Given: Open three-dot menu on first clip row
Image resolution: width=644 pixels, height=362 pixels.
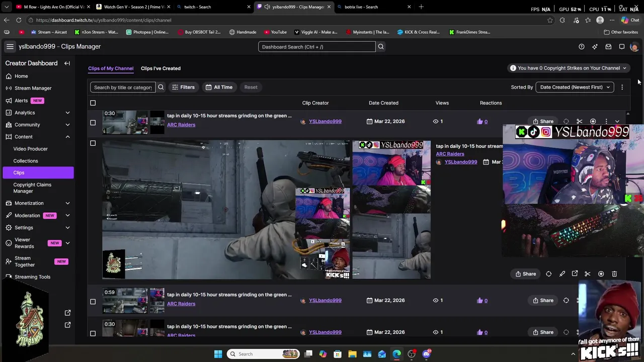Looking at the screenshot, I should click(606, 121).
